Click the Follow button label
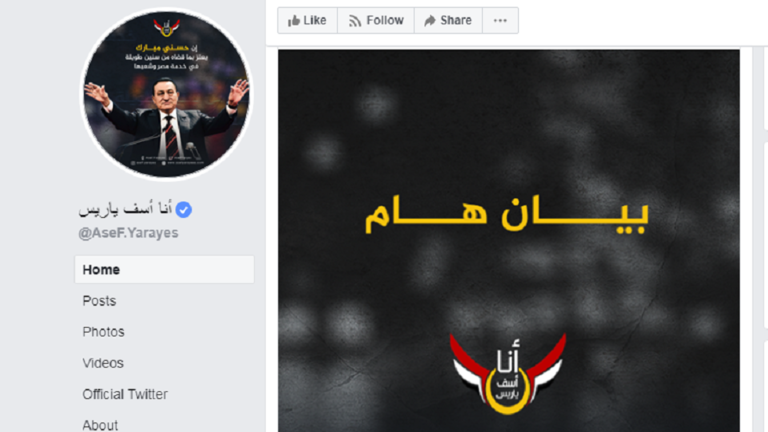 [x=385, y=21]
